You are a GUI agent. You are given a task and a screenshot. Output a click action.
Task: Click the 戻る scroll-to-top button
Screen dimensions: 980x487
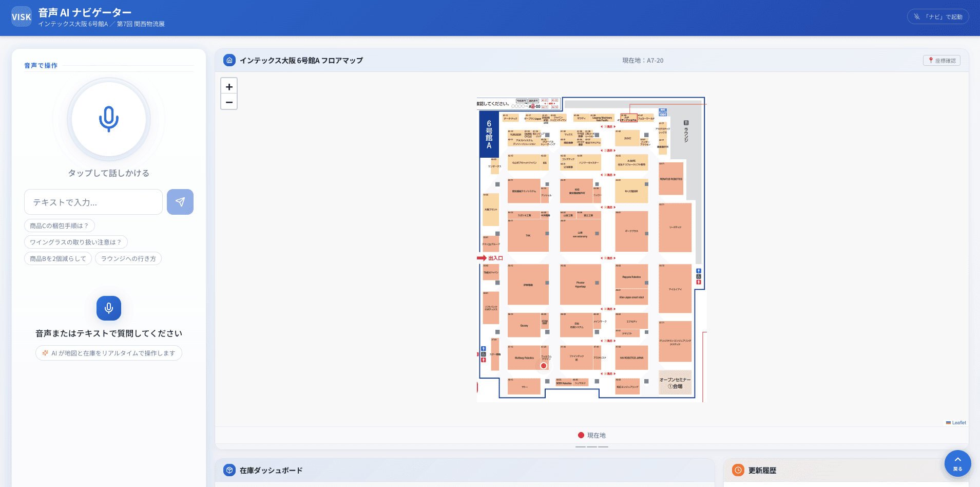[958, 463]
